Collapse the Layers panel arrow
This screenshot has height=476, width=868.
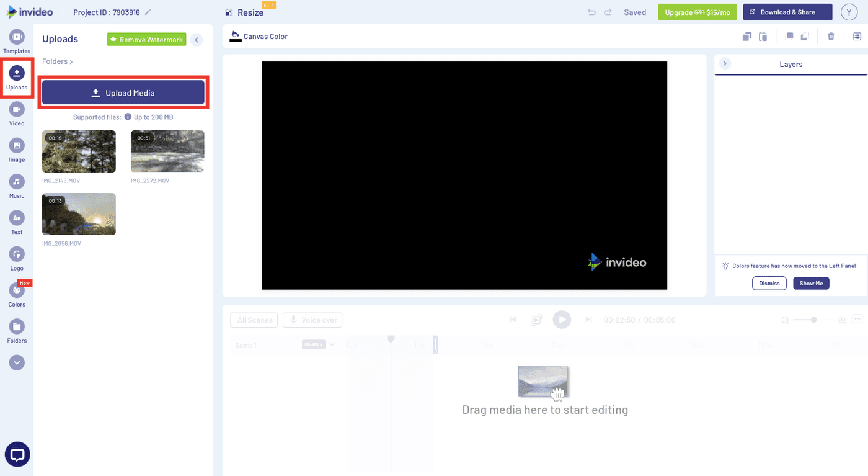click(725, 64)
